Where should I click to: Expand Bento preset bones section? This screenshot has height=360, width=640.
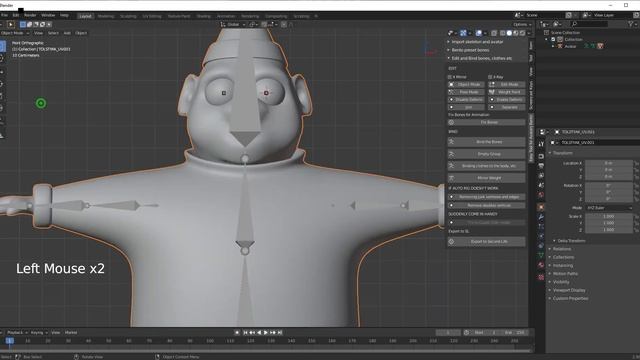(470, 50)
